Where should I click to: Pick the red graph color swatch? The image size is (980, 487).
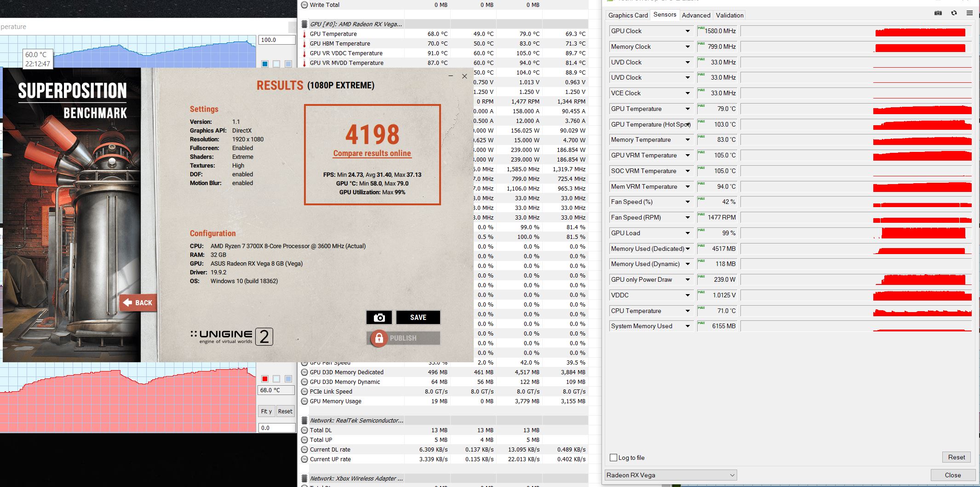click(x=265, y=379)
